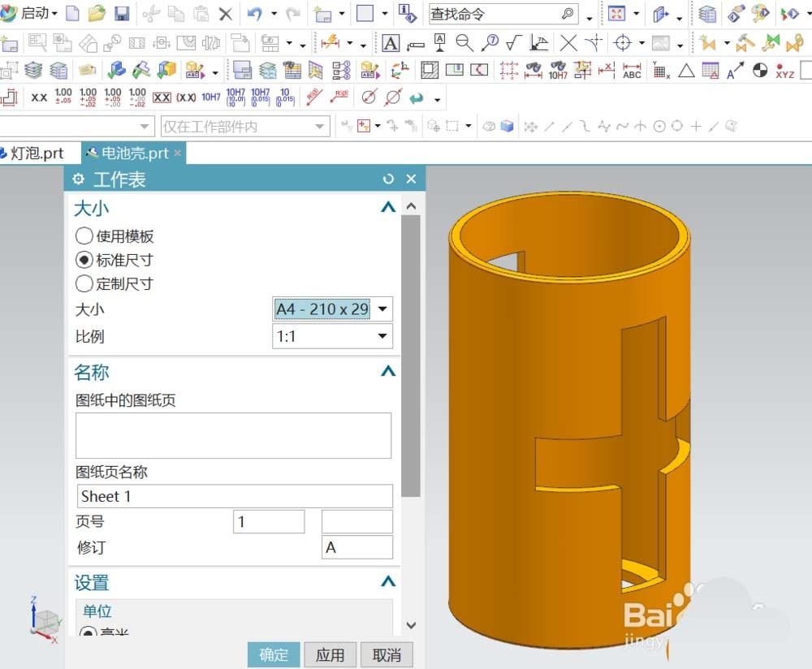Select the 使用模板 radio button
Image resolution: width=812 pixels, height=669 pixels.
click(x=84, y=236)
